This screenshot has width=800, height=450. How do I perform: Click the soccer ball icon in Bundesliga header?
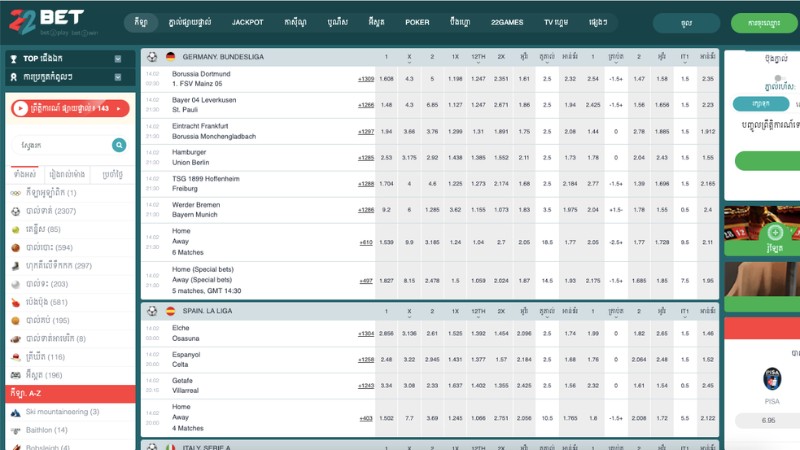coord(151,58)
